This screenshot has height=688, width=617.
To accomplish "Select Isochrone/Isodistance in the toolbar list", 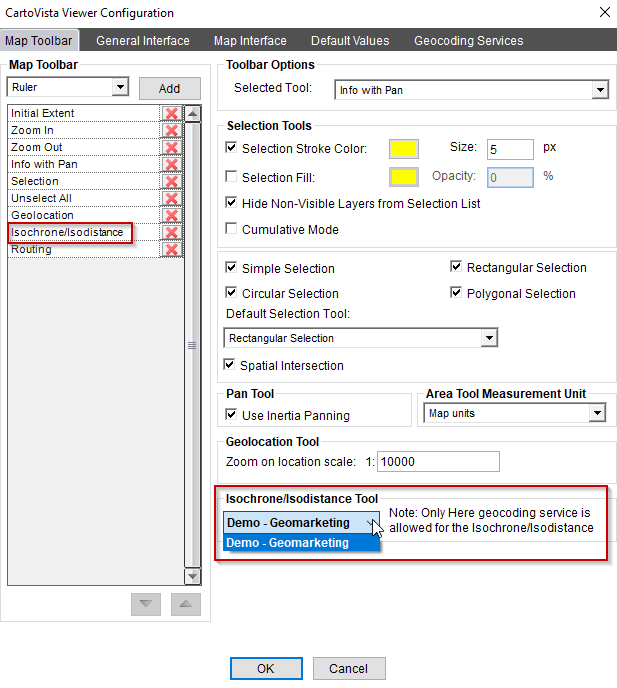I will click(83, 233).
